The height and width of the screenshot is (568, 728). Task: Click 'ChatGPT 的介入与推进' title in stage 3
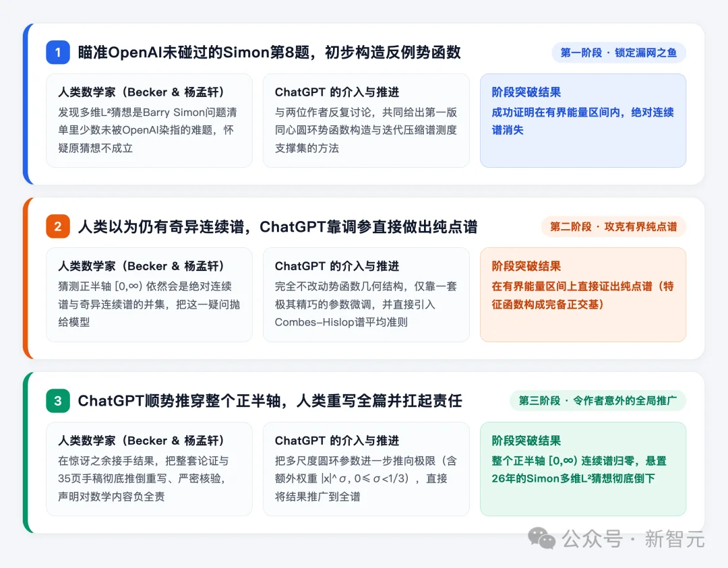336,441
